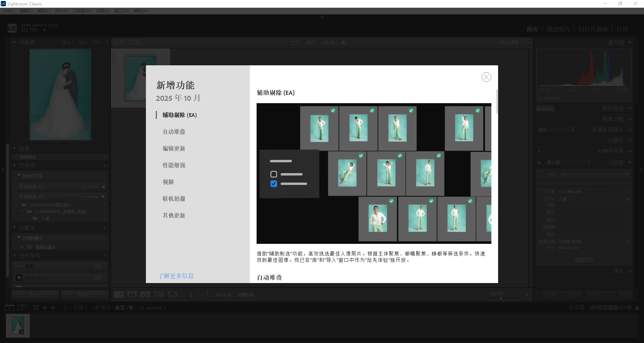Open Survey view icon
644x343 pixels.
[159, 295]
